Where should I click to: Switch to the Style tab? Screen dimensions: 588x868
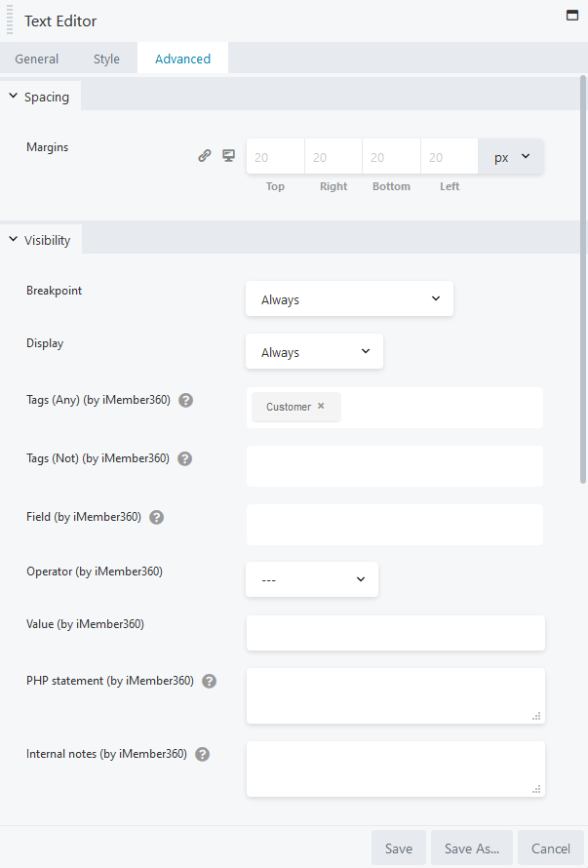point(105,59)
